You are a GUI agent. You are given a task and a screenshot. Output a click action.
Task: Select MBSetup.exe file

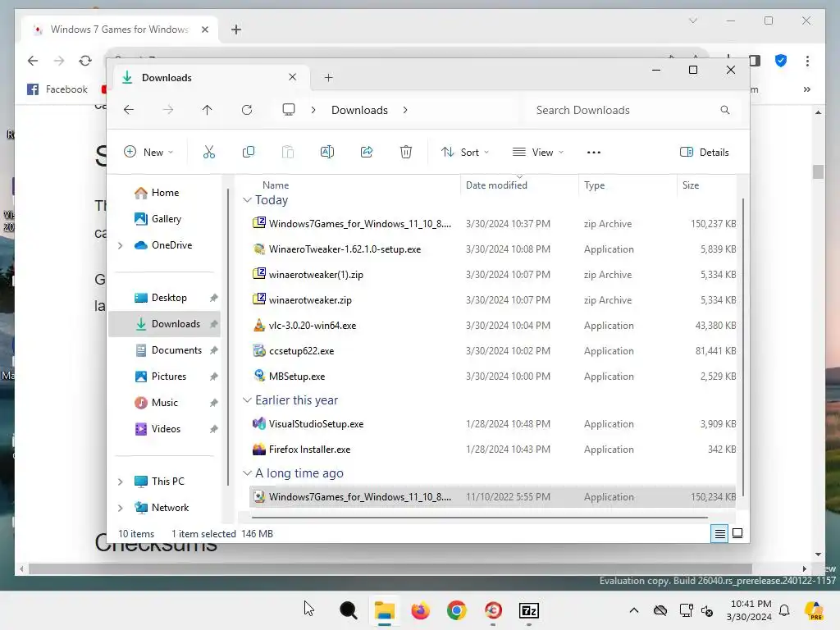(492, 377)
